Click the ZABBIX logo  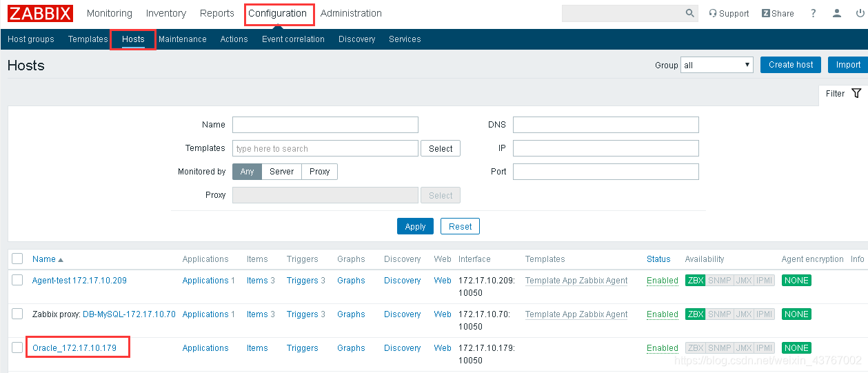coord(41,13)
